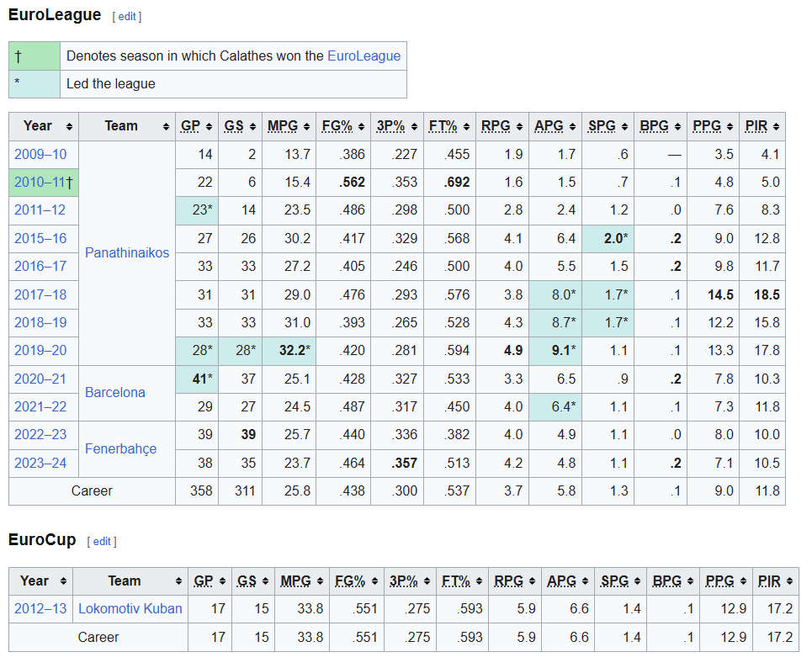This screenshot has height=668, width=812.
Task: Click MPG sort arrows in EuroCup table
Action: [320, 581]
